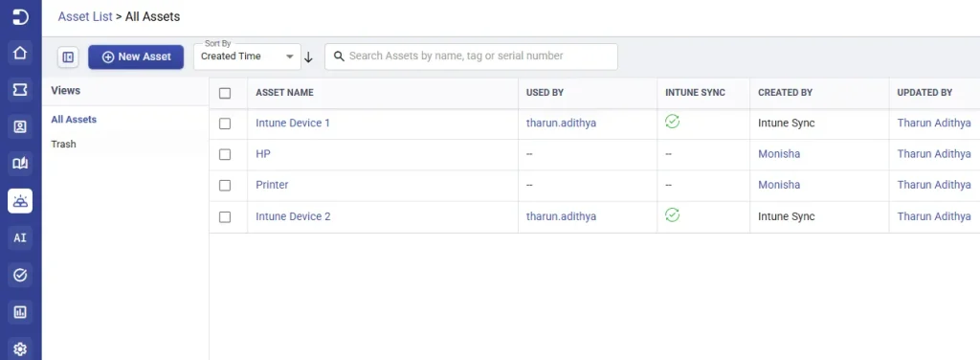Open the Sort By Created Time dropdown
980x360 pixels.
pyautogui.click(x=248, y=56)
